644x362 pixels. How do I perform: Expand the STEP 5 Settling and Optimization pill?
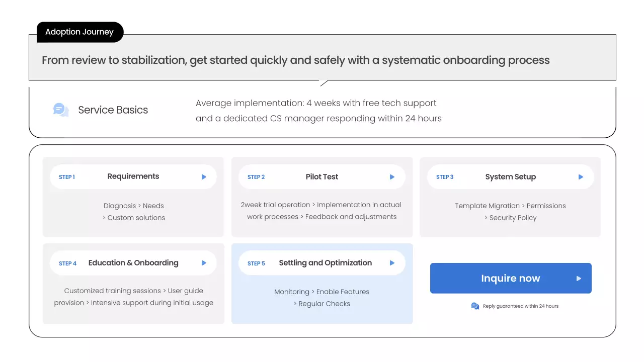321,263
